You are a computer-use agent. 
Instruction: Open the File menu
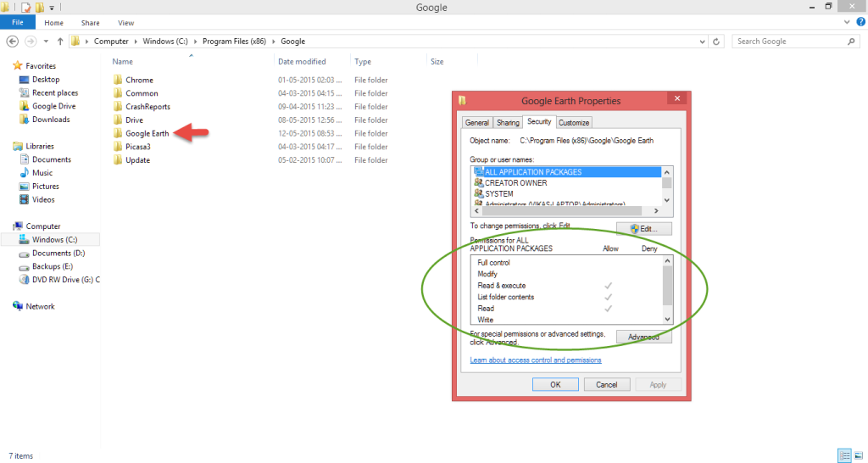coord(18,22)
